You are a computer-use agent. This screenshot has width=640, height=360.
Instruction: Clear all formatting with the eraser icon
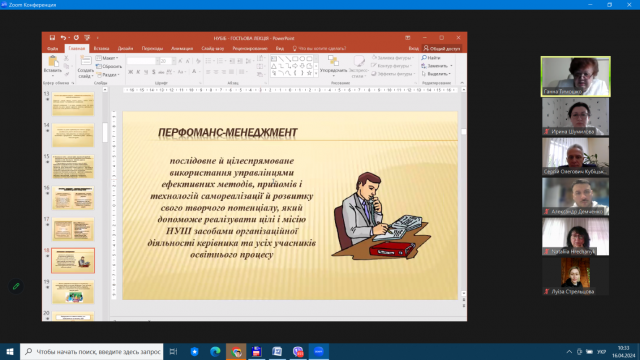(198, 61)
